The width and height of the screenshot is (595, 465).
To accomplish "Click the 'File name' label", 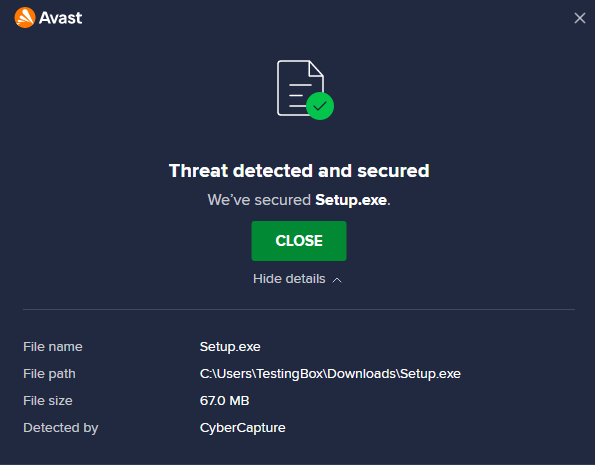I will coord(53,347).
